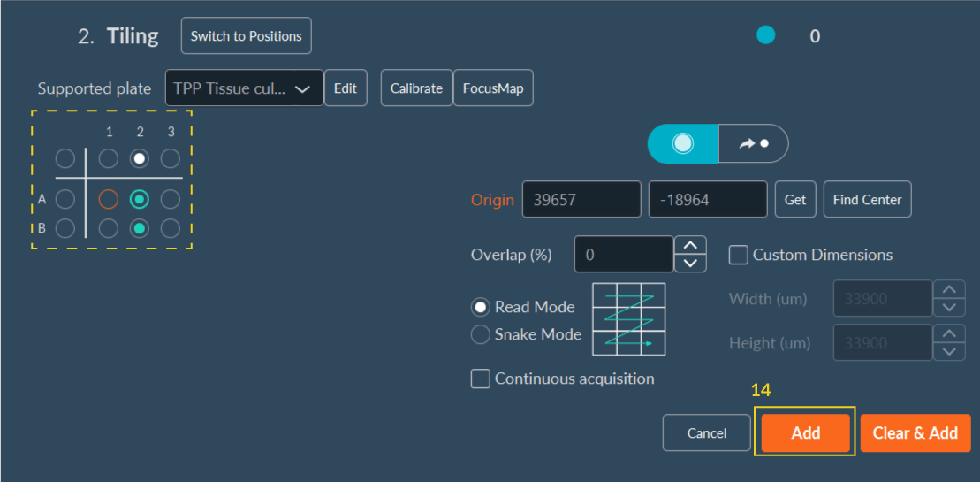Choose Snake Mode radio button

pyautogui.click(x=481, y=334)
